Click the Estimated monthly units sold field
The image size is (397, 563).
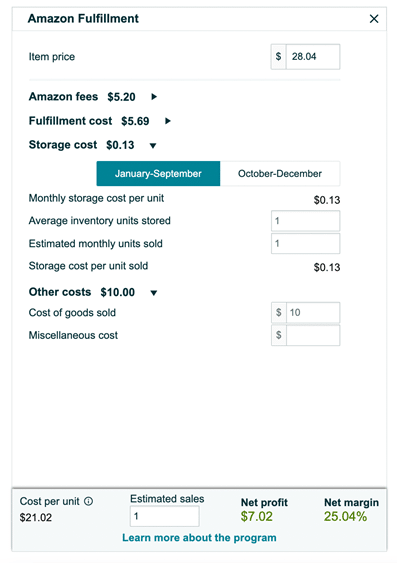point(305,243)
